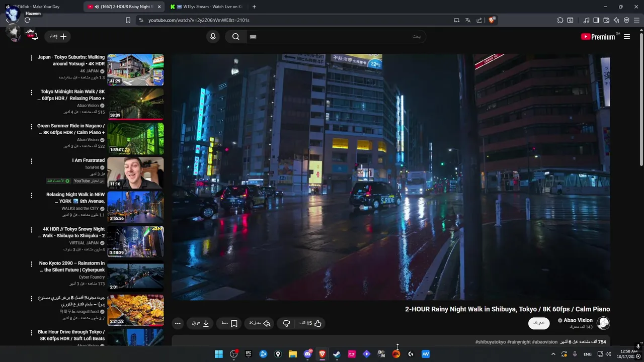This screenshot has width=644, height=362.
Task: Show hidden system tray icons chevron
Action: 553,354
